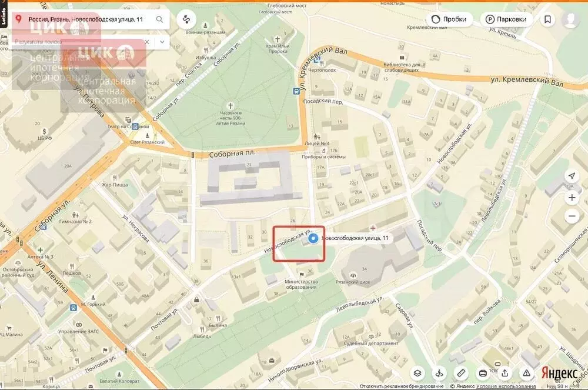Click the 50 м map scale indicator
Image resolution: width=588 pixels, height=390 pixels.
[x=562, y=386]
